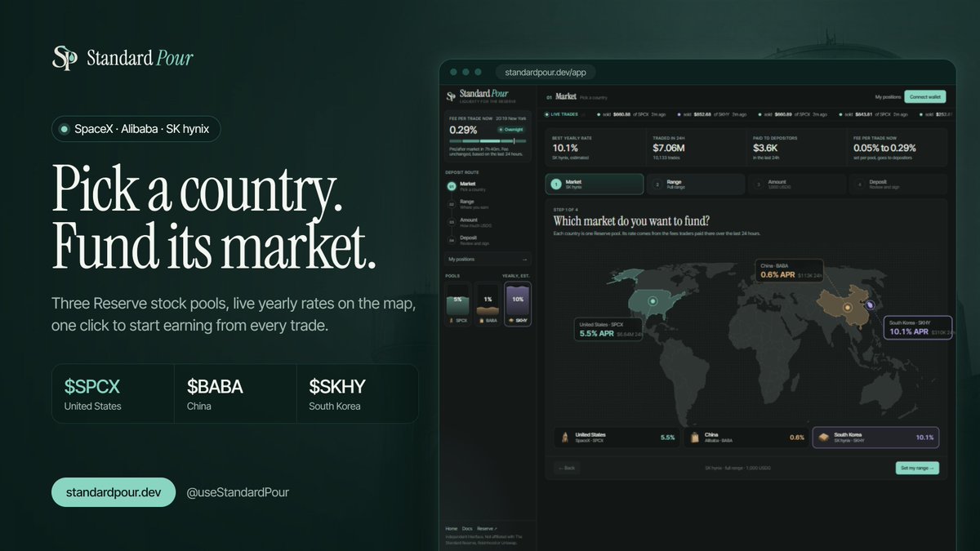The height and width of the screenshot is (551, 980).
Task: Click the Paid to depositors $3.6K stat
Action: click(797, 147)
